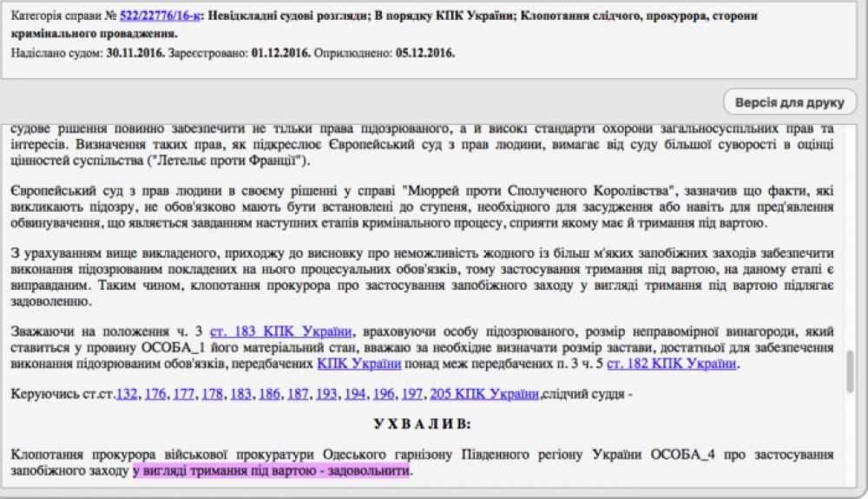Click the "УХВАЛИВ:" heading
This screenshot has height=499, width=868.
pyautogui.click(x=424, y=424)
